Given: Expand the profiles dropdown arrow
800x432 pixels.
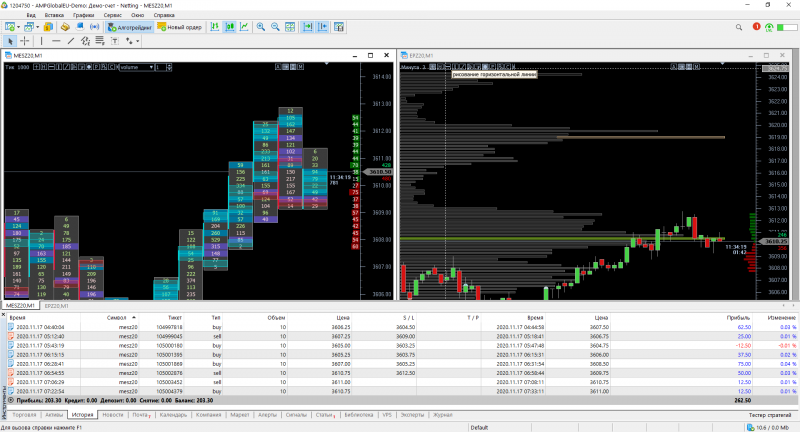Looking at the screenshot, I should pyautogui.click(x=38, y=27).
